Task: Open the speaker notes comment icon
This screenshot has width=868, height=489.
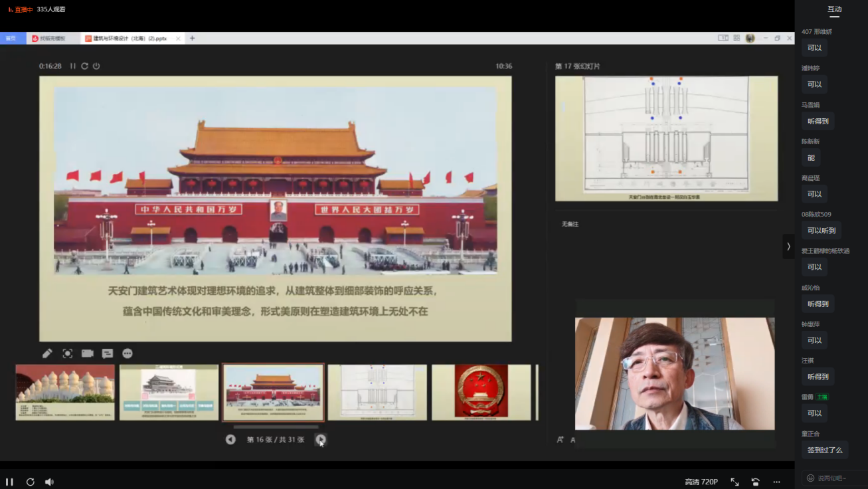Action: 108,353
